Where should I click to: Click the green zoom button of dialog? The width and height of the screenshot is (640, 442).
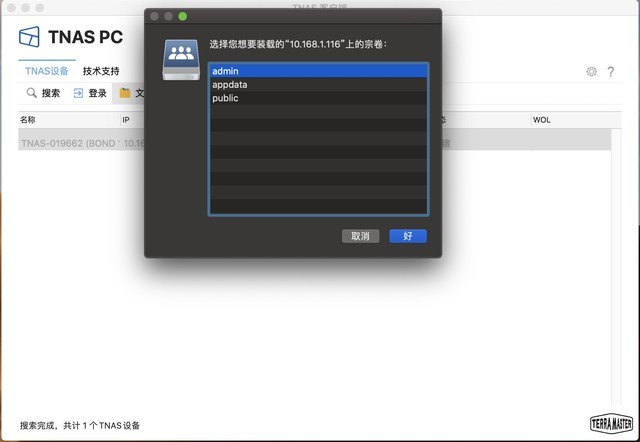[x=183, y=16]
